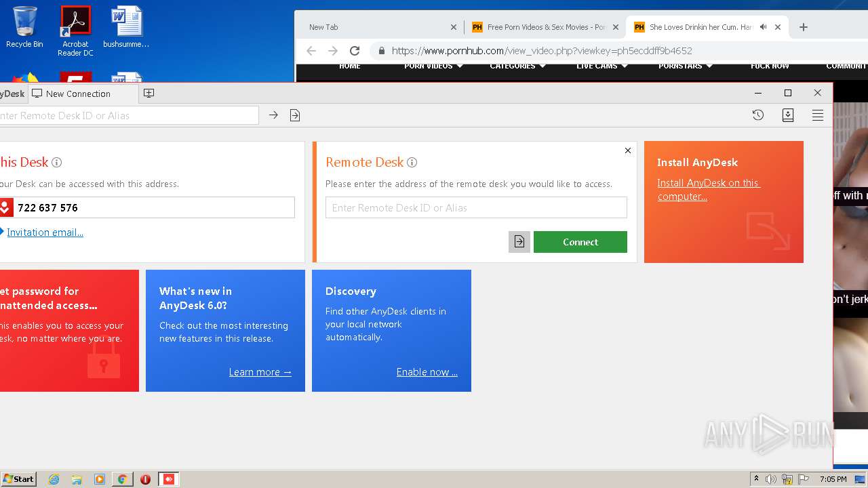This screenshot has height=488, width=868.
Task: Open the Recycle Bin desktop icon
Action: (24, 28)
